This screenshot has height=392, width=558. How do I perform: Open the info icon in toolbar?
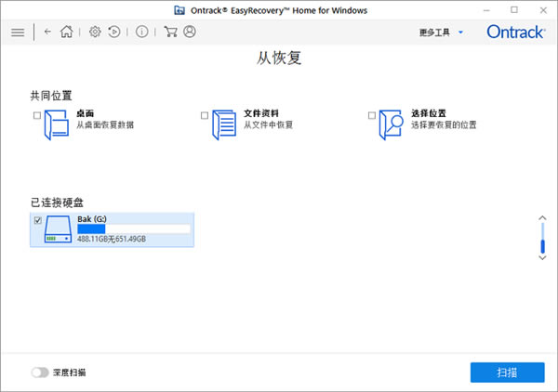coord(142,32)
